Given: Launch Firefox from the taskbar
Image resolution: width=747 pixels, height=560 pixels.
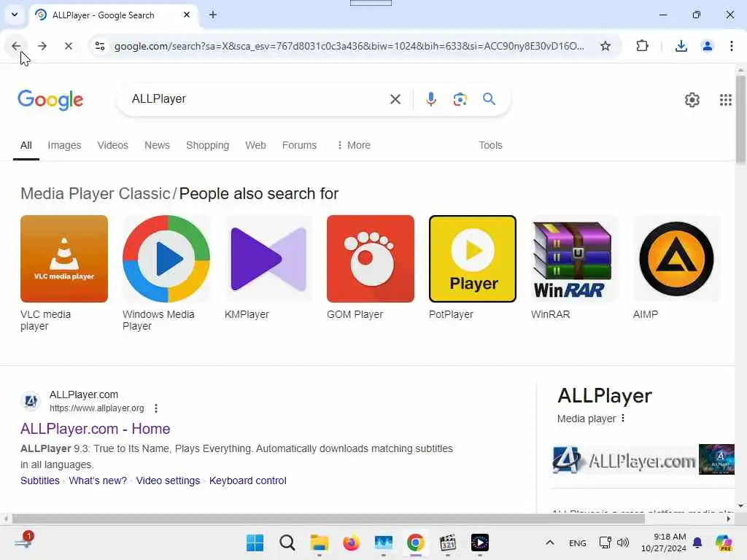Looking at the screenshot, I should tap(351, 542).
